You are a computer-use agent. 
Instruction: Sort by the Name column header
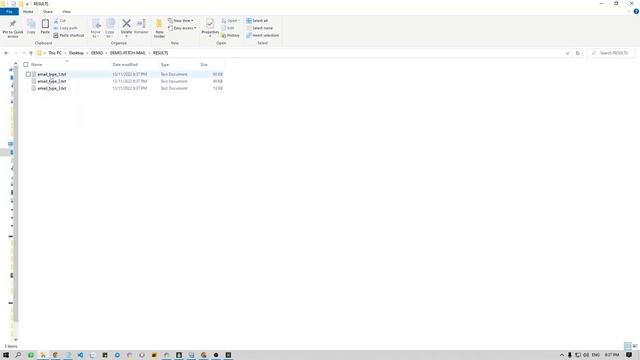(x=36, y=64)
